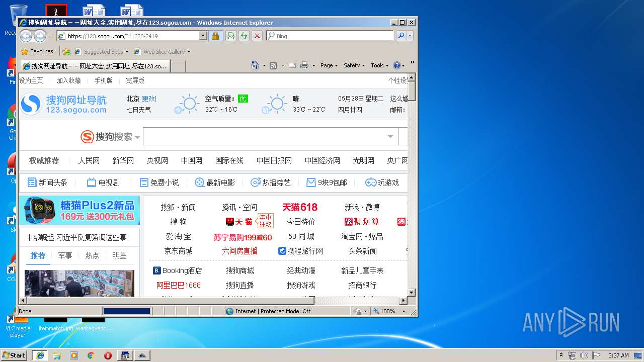Expand the Web Slice Gallery dropdown
This screenshot has height=362, width=644.
(x=189, y=51)
